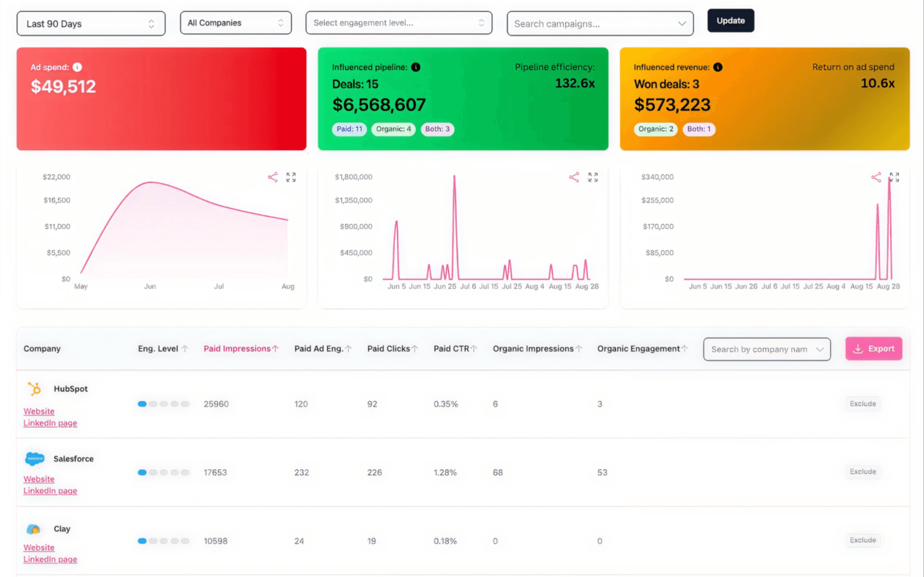The width and height of the screenshot is (924, 577).
Task: Share the influenced revenue chart
Action: coord(876,177)
